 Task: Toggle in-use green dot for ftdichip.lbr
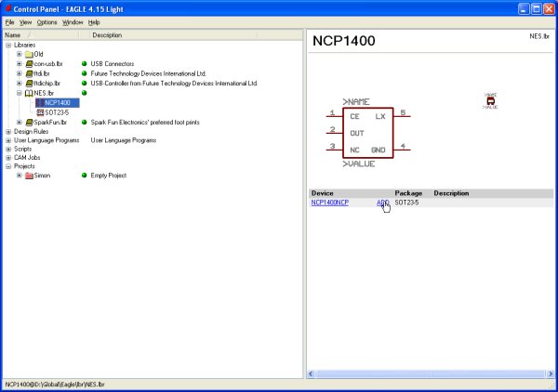85,84
